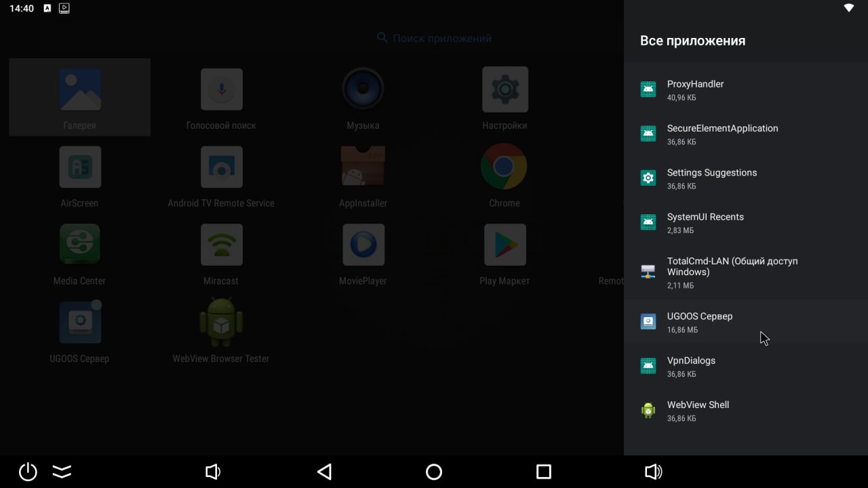This screenshot has width=868, height=488.
Task: Open the Miracast app icon
Action: click(221, 244)
